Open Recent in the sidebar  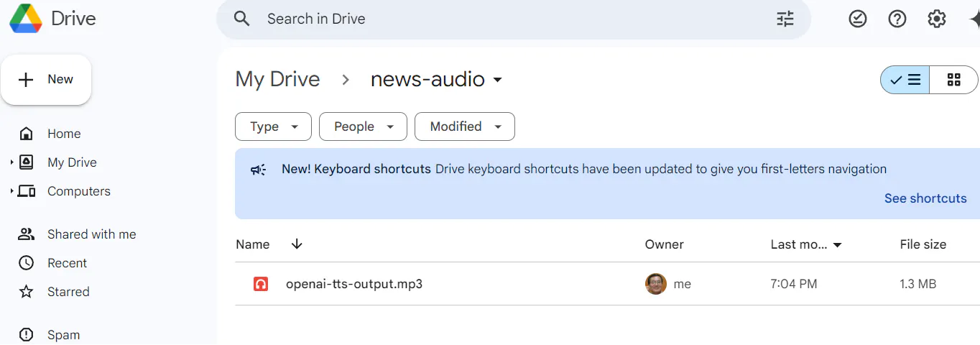(x=67, y=263)
